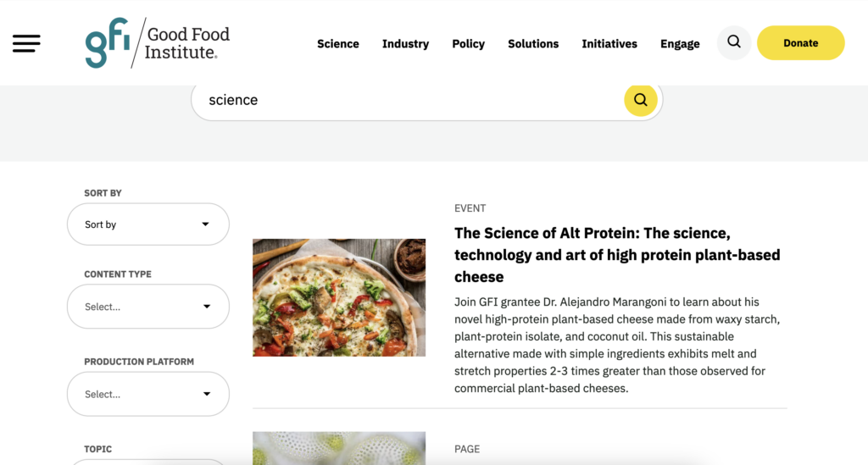Choose Engage from the top navigation
The image size is (868, 465).
[x=680, y=44]
